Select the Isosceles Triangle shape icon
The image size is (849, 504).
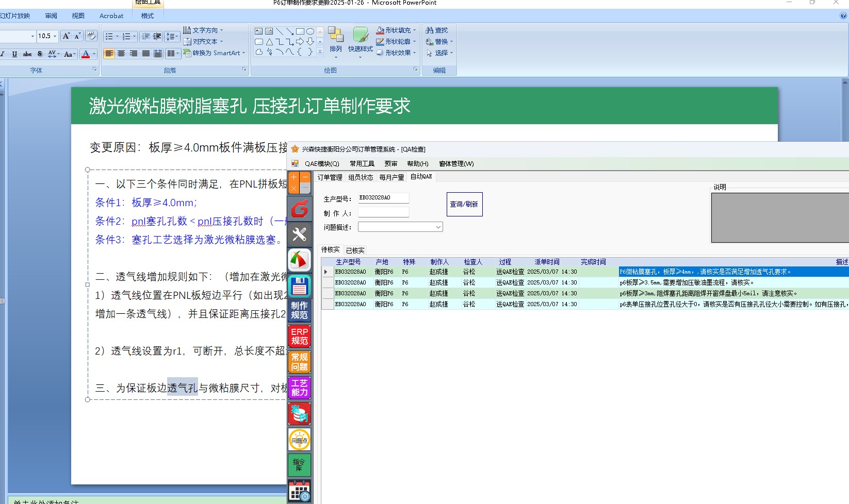click(x=269, y=42)
